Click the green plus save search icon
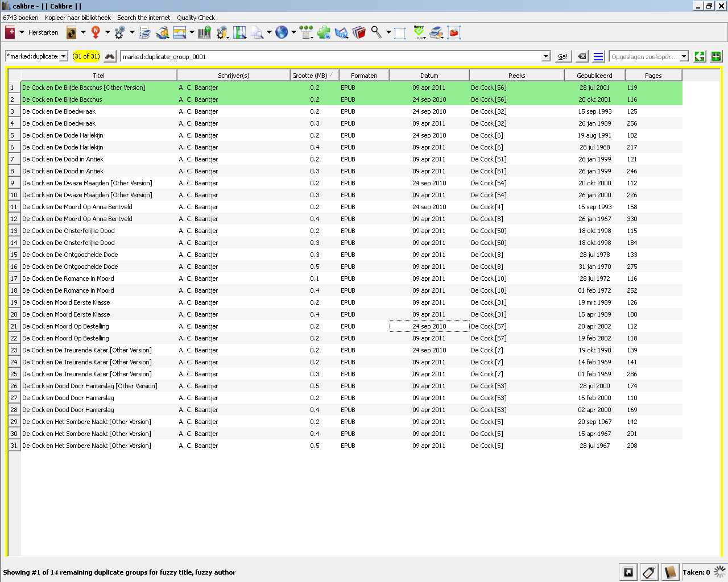 tap(716, 56)
